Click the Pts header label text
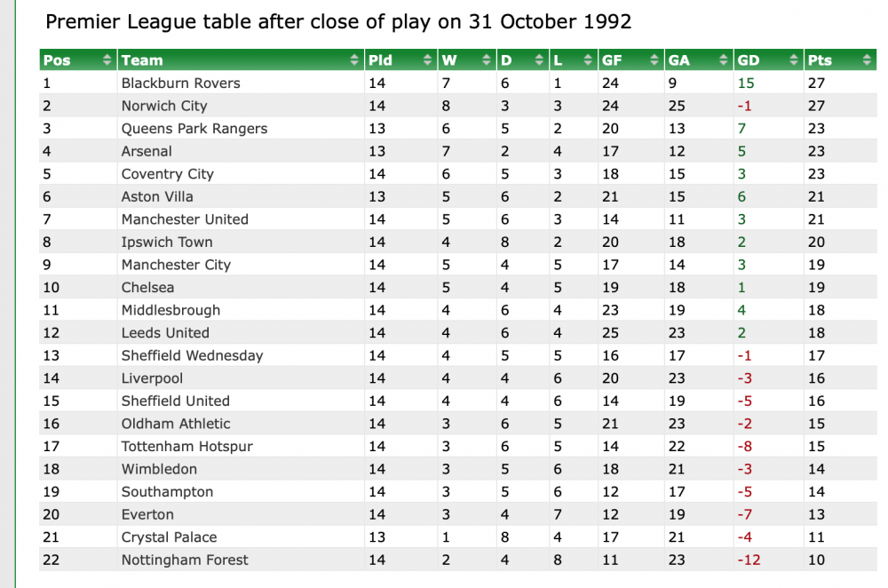The height and width of the screenshot is (588, 888). click(820, 60)
